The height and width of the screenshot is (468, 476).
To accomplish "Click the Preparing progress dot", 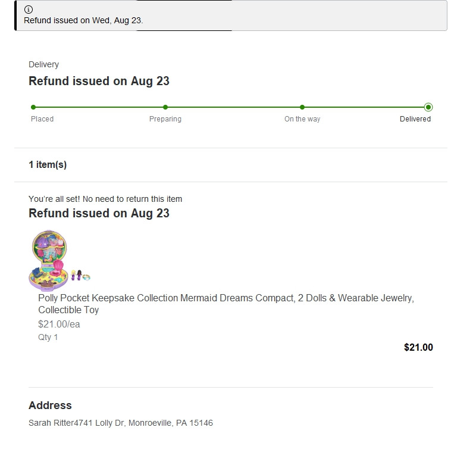I will click(x=165, y=107).
